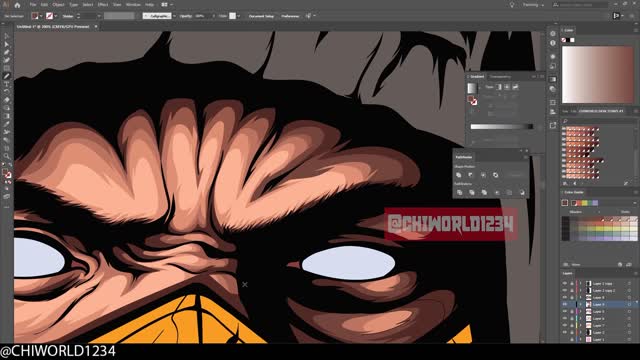Click the gradient slider bar
The image size is (640, 360).
502,127
